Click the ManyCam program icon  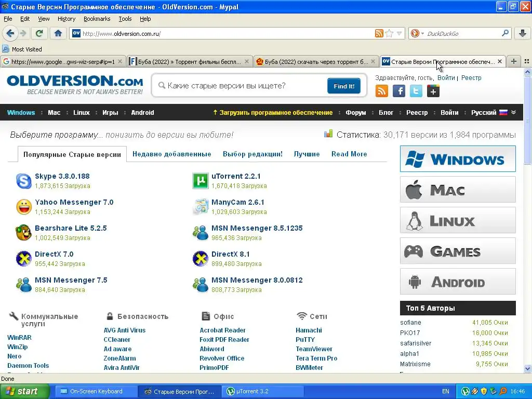click(x=201, y=207)
